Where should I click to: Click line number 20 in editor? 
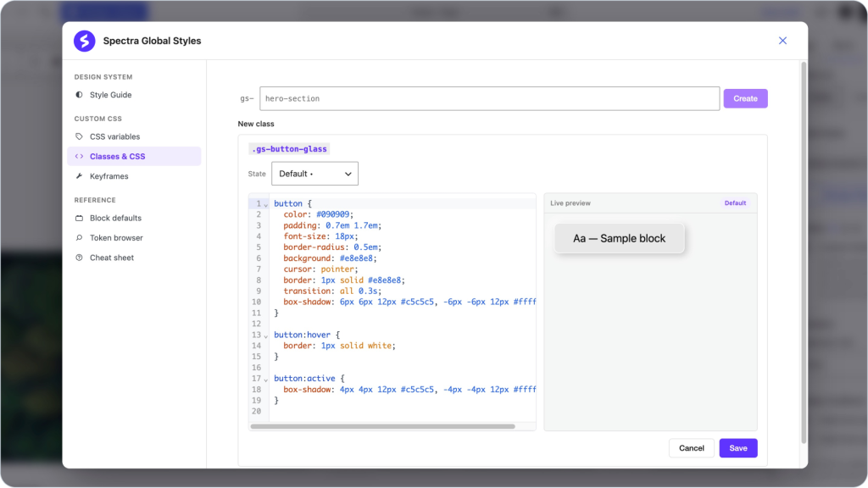point(256,411)
